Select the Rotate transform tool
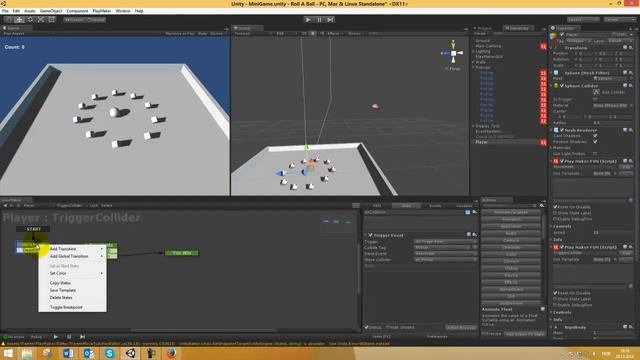Screen dimensions: 640x360 tap(30, 20)
